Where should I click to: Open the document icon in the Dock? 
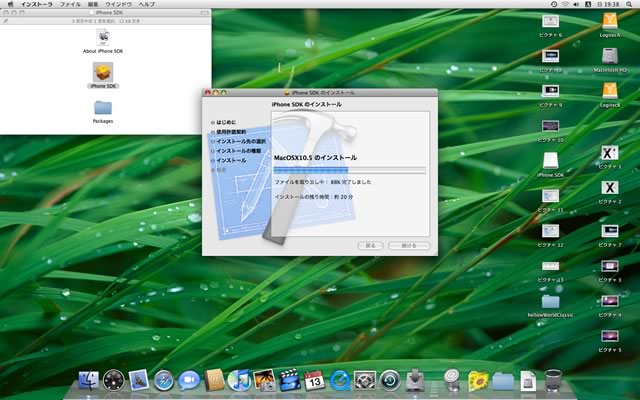[528, 381]
